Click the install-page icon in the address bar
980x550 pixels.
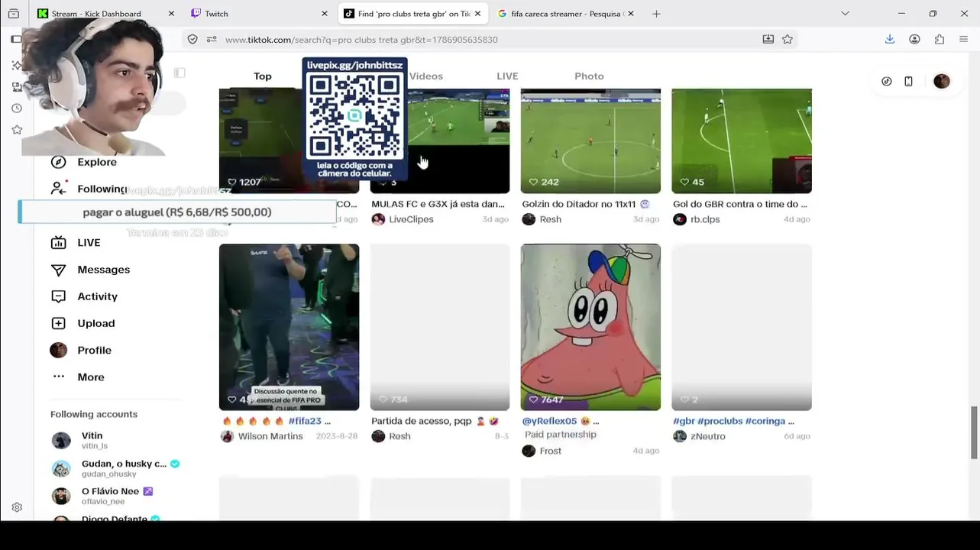click(x=768, y=40)
